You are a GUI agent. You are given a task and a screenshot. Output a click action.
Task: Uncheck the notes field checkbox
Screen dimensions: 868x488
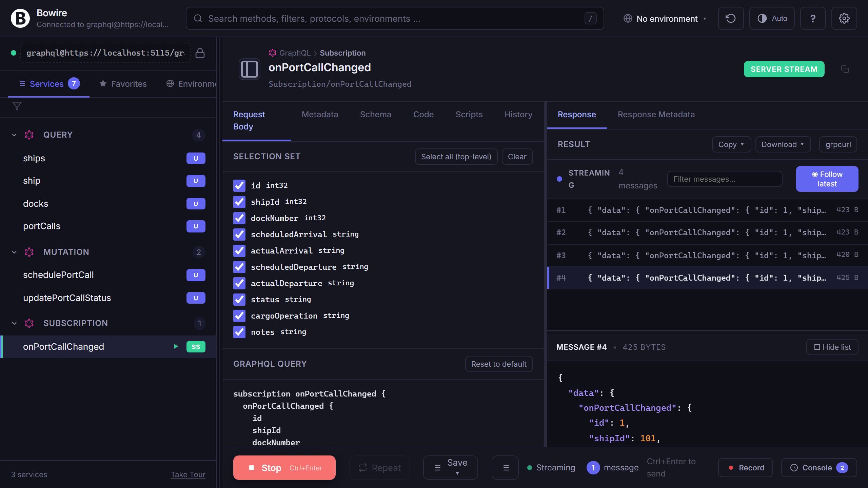pyautogui.click(x=239, y=332)
